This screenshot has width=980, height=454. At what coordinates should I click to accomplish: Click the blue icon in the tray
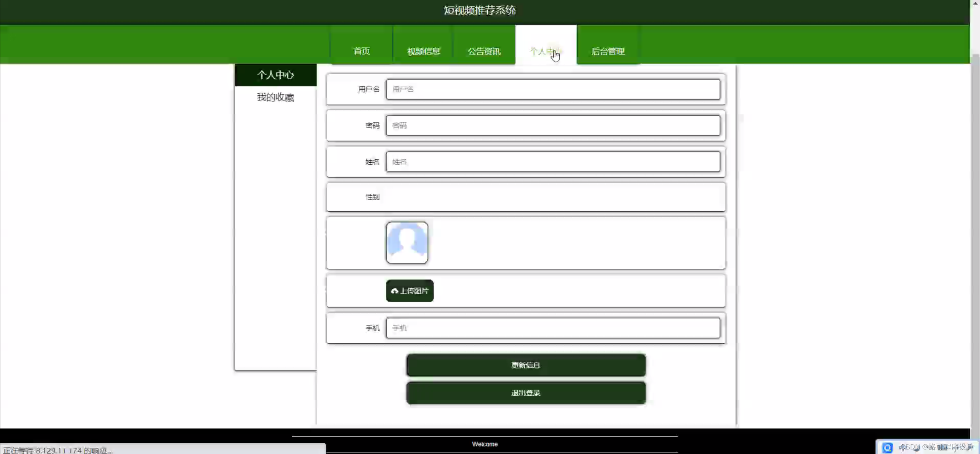click(887, 447)
